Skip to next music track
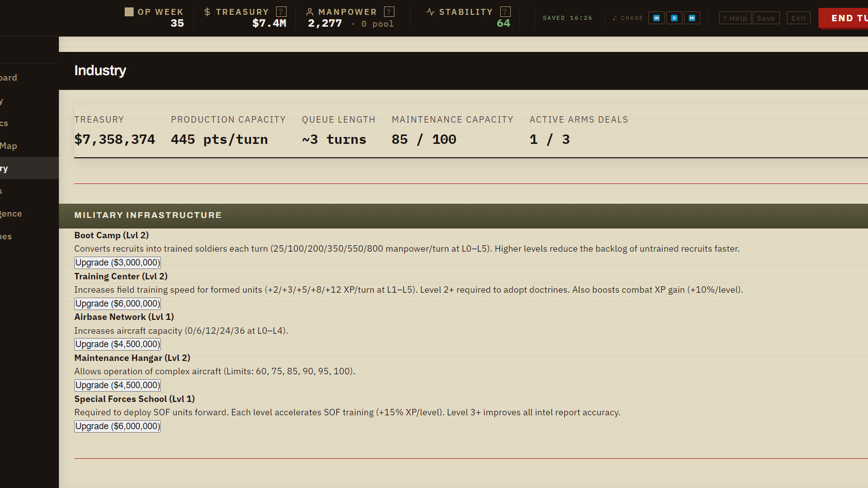This screenshot has width=868, height=488. click(x=692, y=18)
